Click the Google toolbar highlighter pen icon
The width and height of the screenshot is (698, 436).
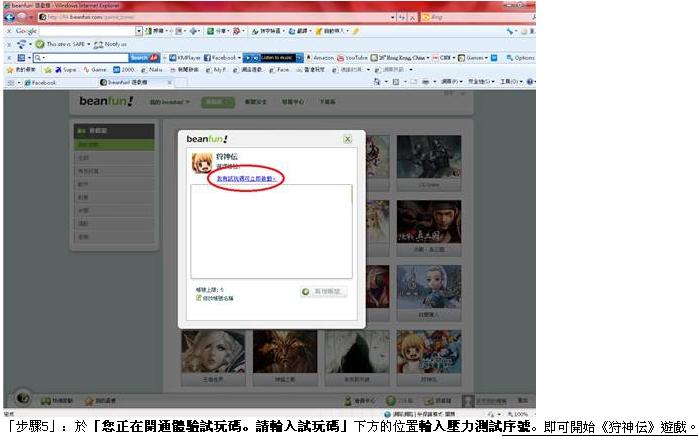click(x=356, y=31)
